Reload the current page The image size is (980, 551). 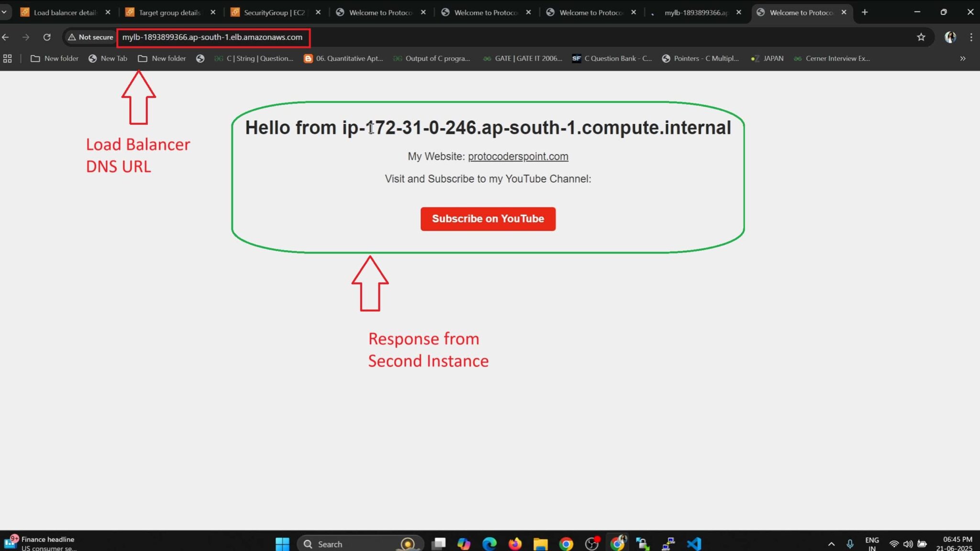47,37
